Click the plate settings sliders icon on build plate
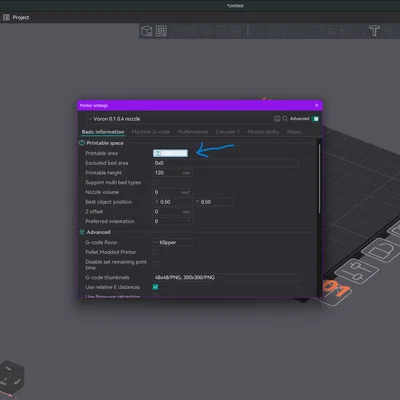This screenshot has width=400, height=400. point(356,271)
